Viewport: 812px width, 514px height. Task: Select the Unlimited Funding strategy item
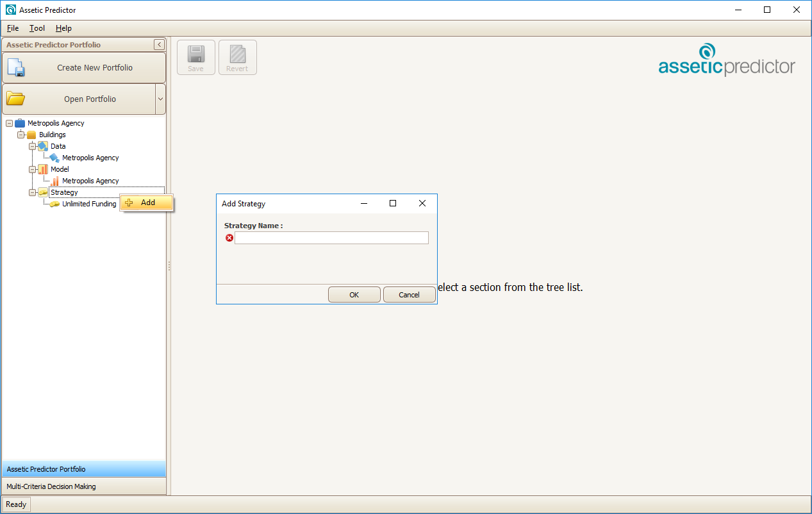(89, 204)
